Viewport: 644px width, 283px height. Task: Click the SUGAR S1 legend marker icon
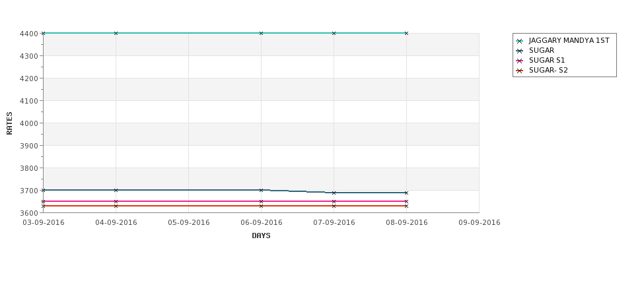(x=520, y=61)
